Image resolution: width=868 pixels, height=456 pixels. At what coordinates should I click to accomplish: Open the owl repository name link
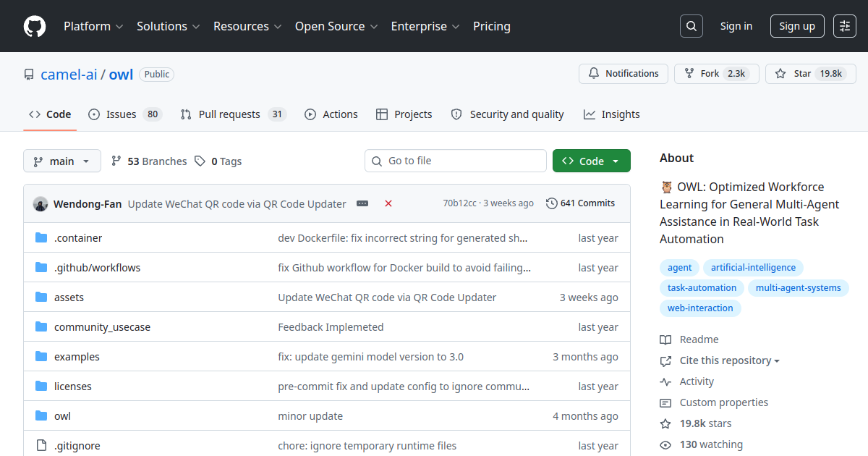(x=121, y=75)
